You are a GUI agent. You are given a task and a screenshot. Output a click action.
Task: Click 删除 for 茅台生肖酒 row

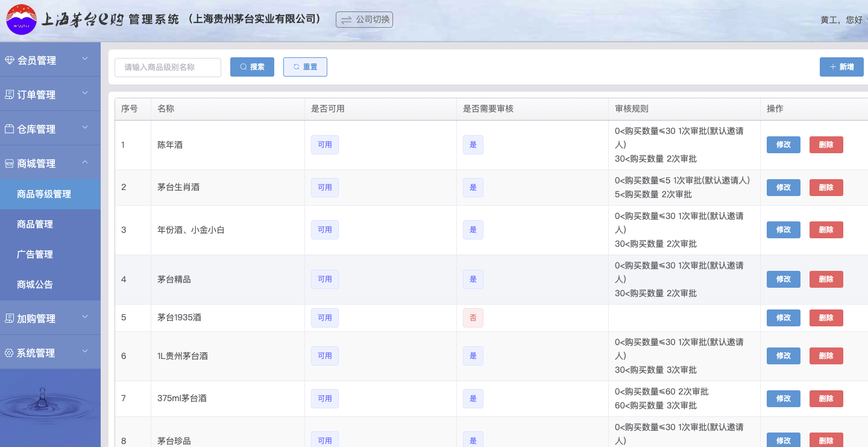tap(826, 188)
